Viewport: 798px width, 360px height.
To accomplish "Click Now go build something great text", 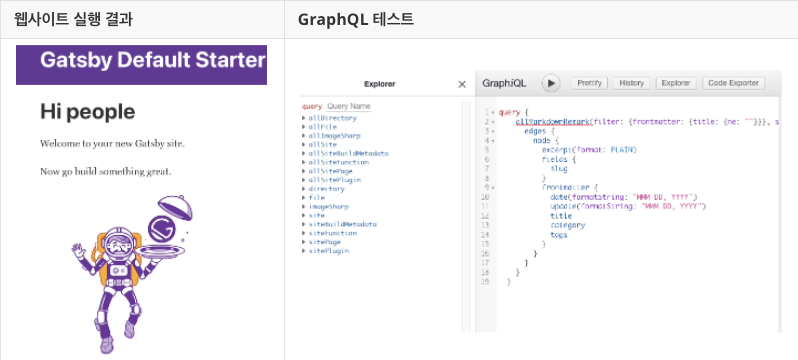I will [x=106, y=172].
